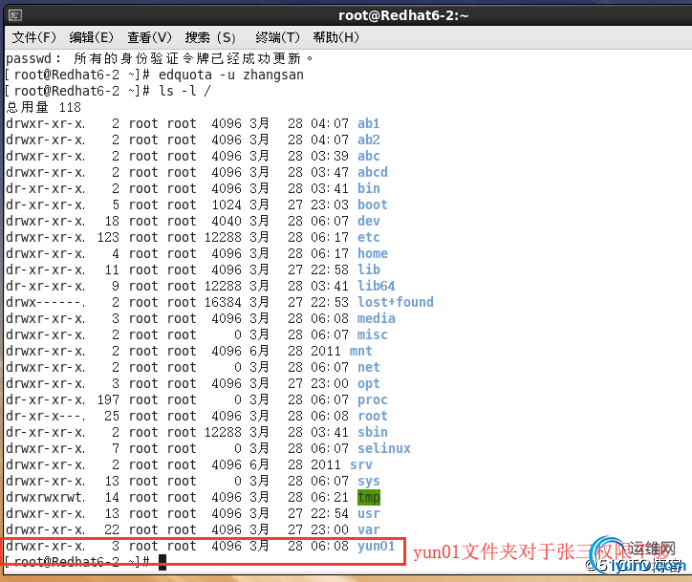Open the 编辑(E) menu
Image resolution: width=692 pixels, height=582 pixels.
91,38
